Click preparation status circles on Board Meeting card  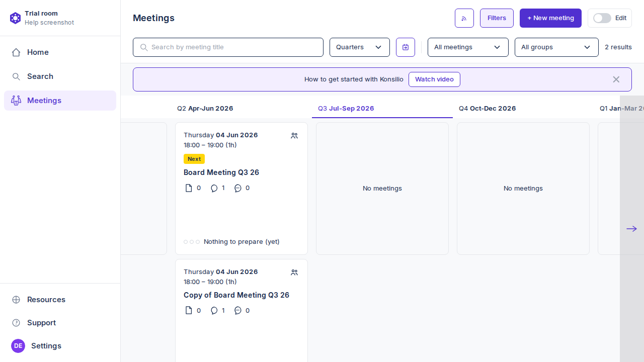coord(192,242)
